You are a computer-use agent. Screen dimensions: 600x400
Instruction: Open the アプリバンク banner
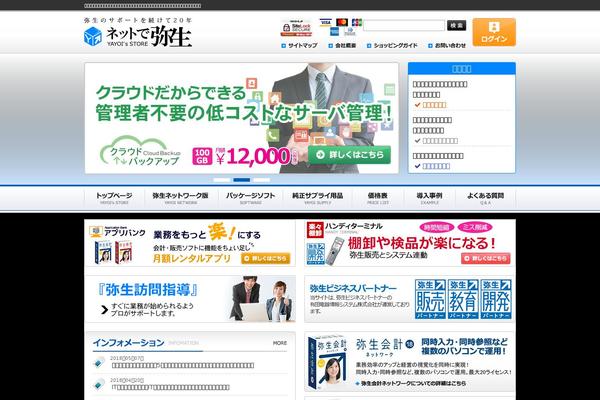[x=190, y=243]
